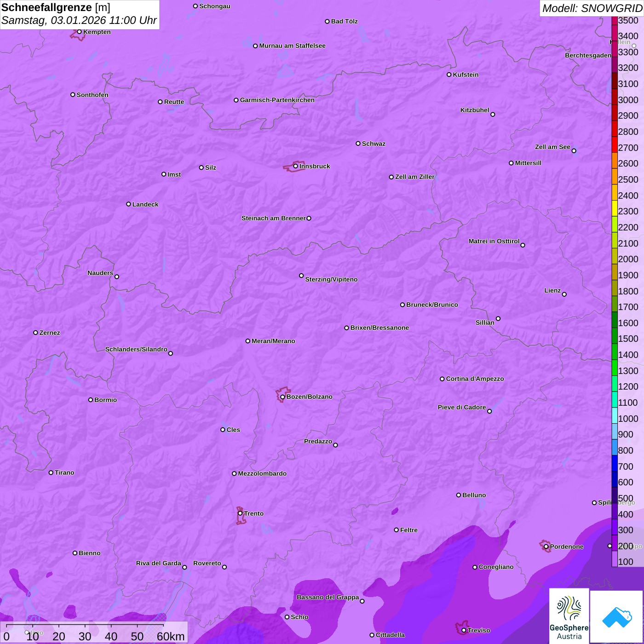
Task: Click the "Cortina d'Ampezzo" label
Action: pos(475,379)
